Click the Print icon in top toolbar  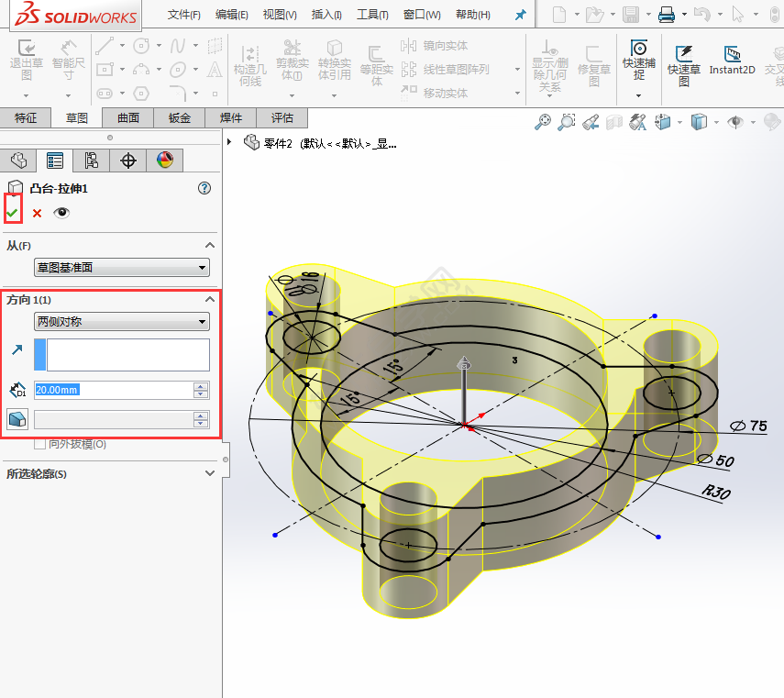[x=667, y=15]
